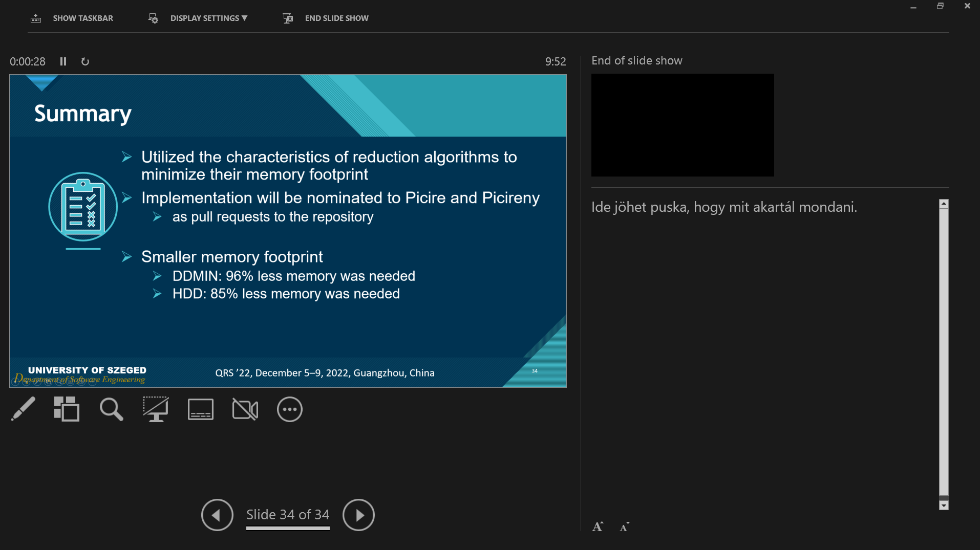Click the end-of-slide-show preview thumbnail
The width and height of the screenshot is (980, 550).
click(x=682, y=125)
